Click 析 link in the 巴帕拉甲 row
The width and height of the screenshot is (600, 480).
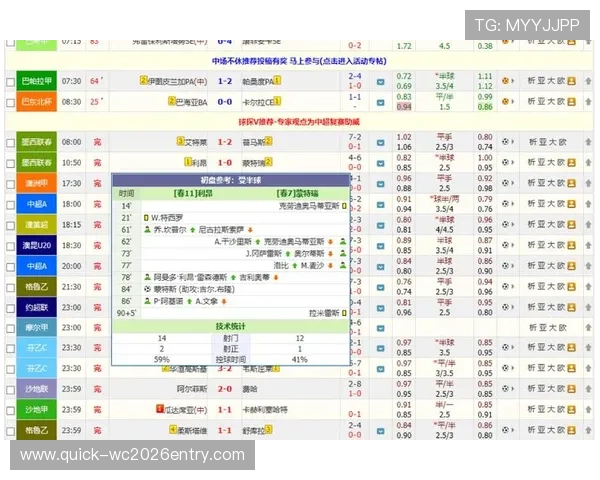coord(531,81)
